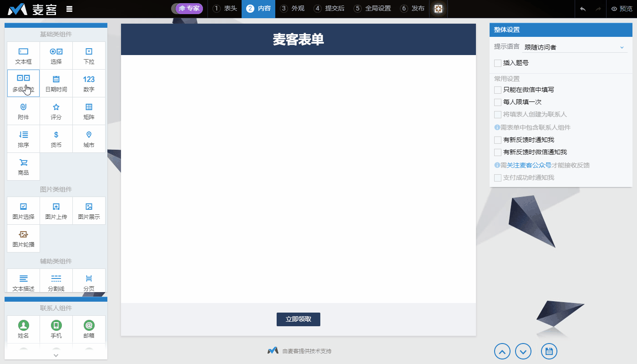Move up with the circular up arrow
637x364 pixels.
coord(502,351)
